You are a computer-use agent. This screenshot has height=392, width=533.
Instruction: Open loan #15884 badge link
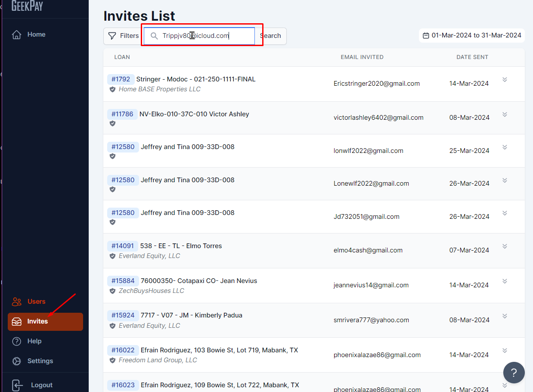click(x=123, y=281)
